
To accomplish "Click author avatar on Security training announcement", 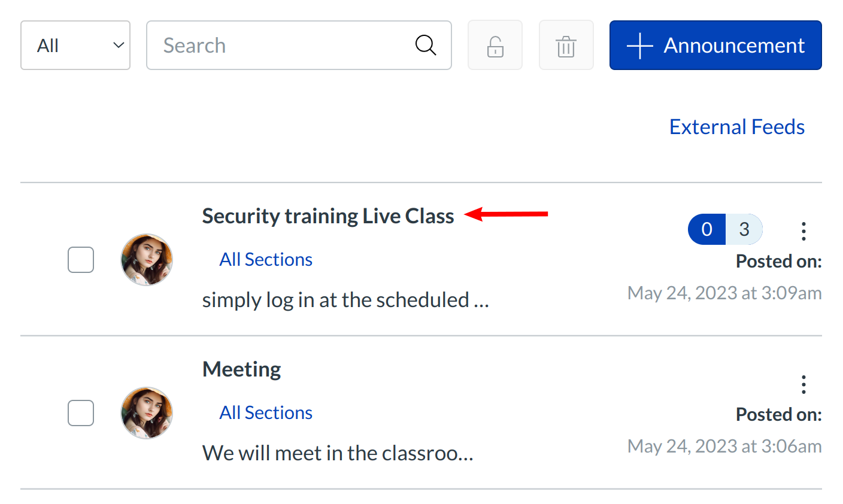I will pyautogui.click(x=147, y=260).
